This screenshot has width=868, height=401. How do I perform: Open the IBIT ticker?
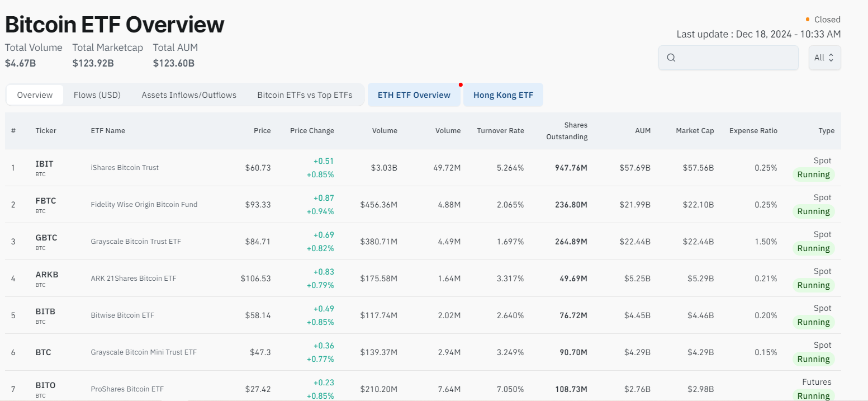click(44, 164)
